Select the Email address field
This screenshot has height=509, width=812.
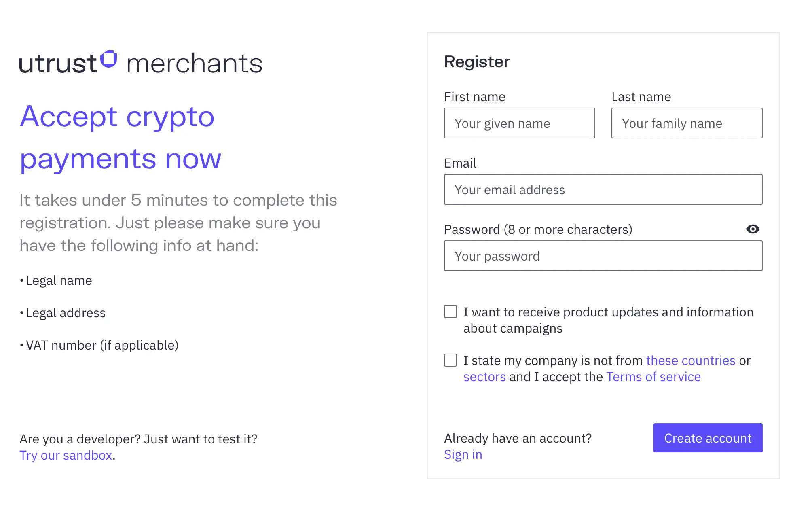603,189
